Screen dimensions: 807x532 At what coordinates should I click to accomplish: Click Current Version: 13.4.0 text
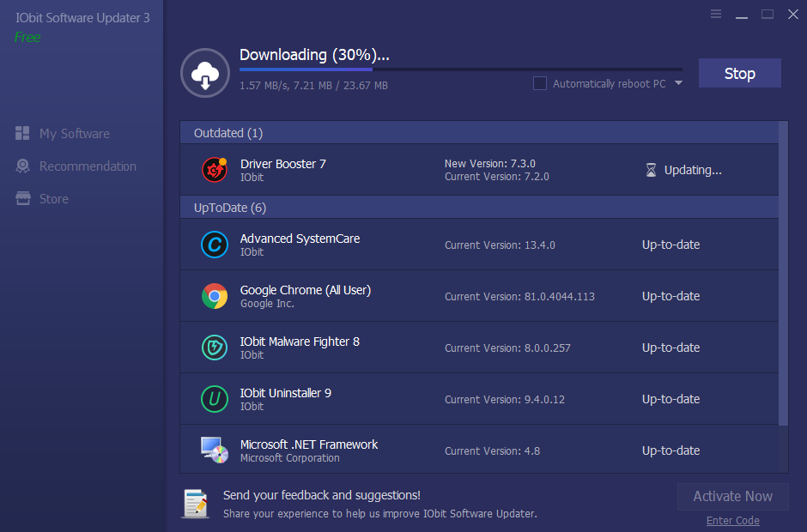[x=500, y=245]
